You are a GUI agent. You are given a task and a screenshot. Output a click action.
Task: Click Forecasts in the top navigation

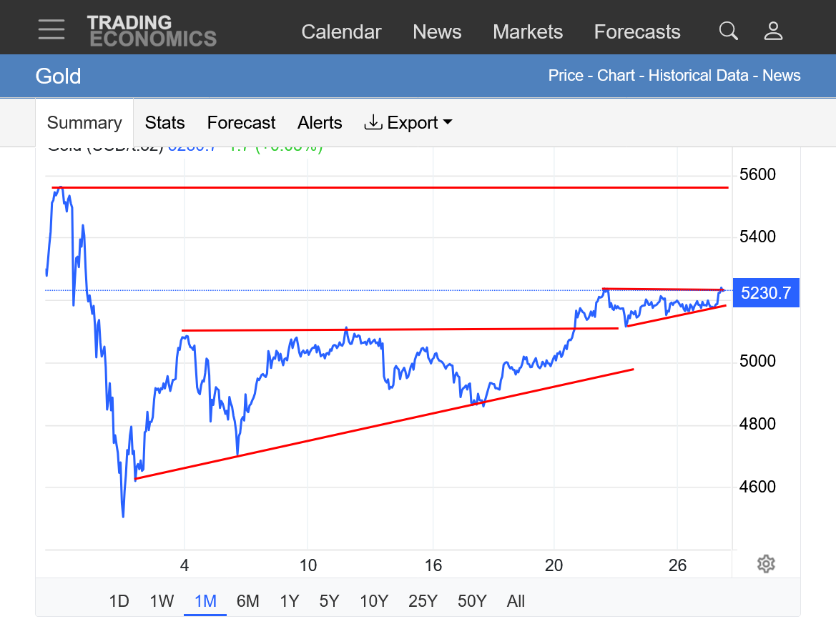(636, 32)
